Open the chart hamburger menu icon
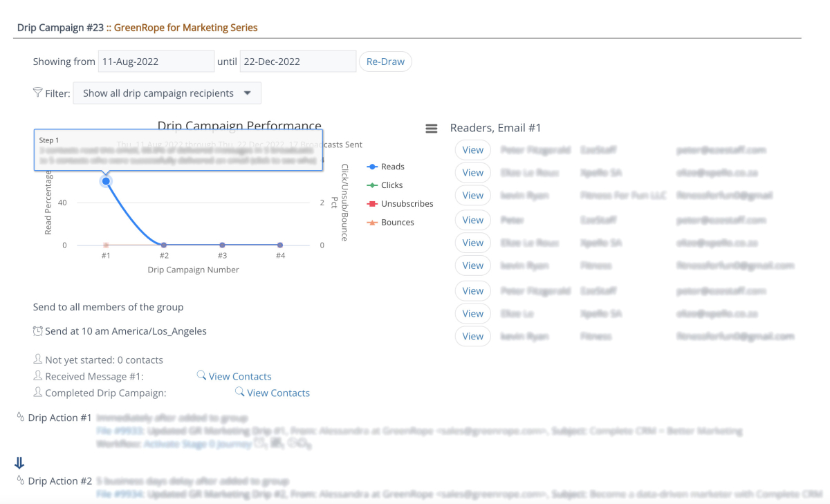The width and height of the screenshot is (830, 504). point(431,129)
